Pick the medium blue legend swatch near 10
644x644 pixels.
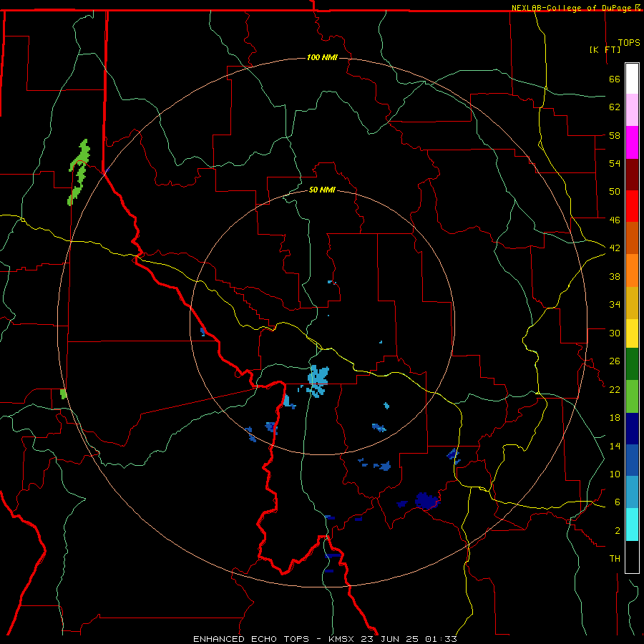[632, 460]
